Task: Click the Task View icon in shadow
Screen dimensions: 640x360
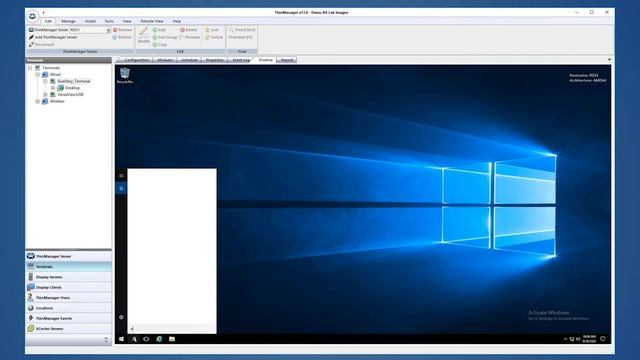Action: 146,339
